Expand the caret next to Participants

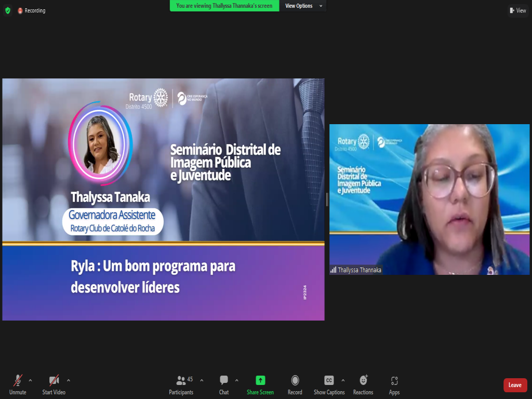tap(202, 380)
